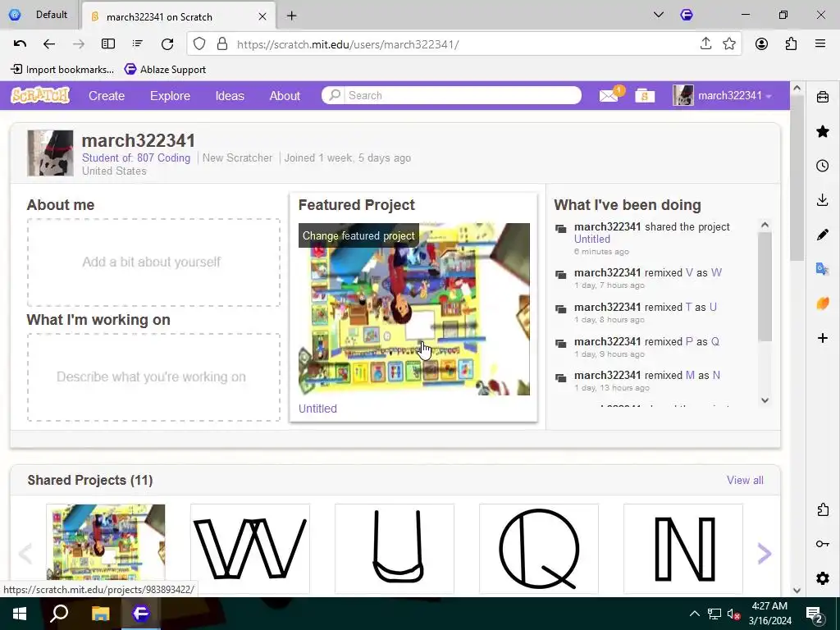
Task: Click the page vertical scrollbar thumb
Action: 797,178
